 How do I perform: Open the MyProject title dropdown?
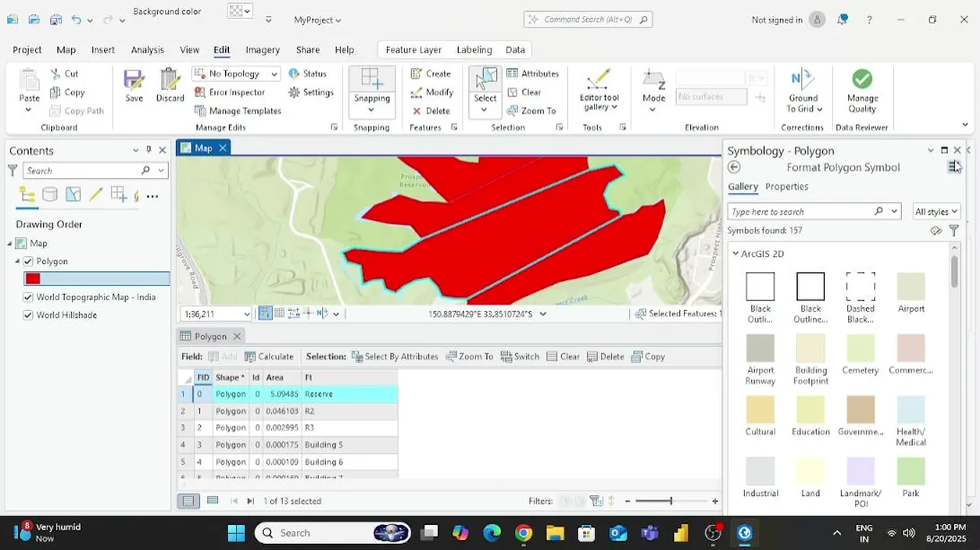click(318, 20)
